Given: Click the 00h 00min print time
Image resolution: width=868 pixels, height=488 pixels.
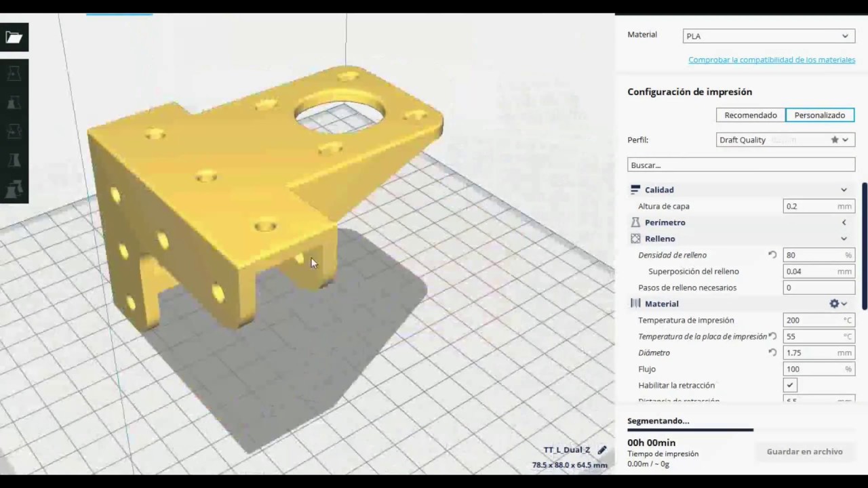Looking at the screenshot, I should [x=651, y=443].
